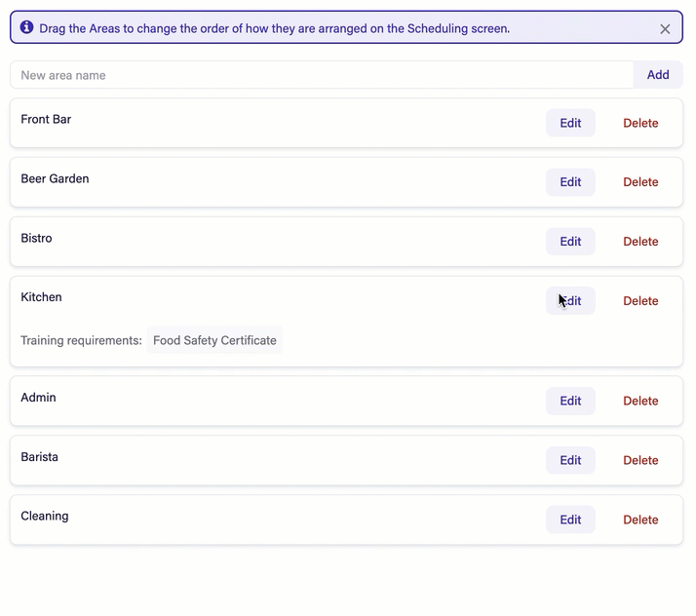Click the Add button
696x616 pixels.
[658, 74]
